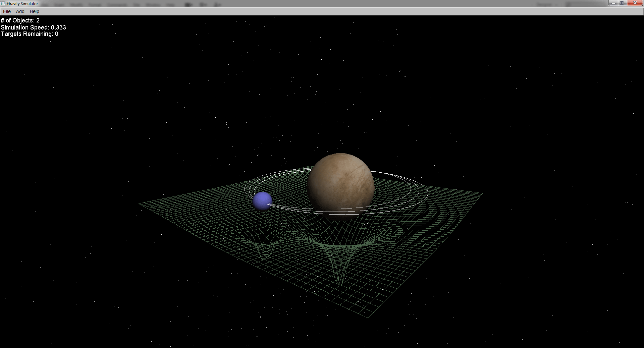This screenshot has width=644, height=348.
Task: Open the Add menu
Action: [x=20, y=11]
